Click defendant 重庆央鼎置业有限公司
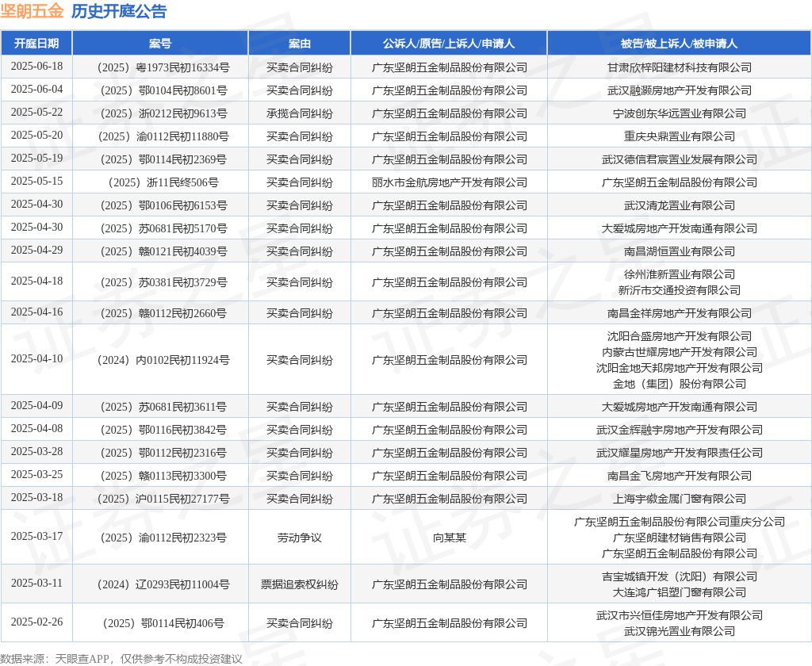 coord(680,136)
